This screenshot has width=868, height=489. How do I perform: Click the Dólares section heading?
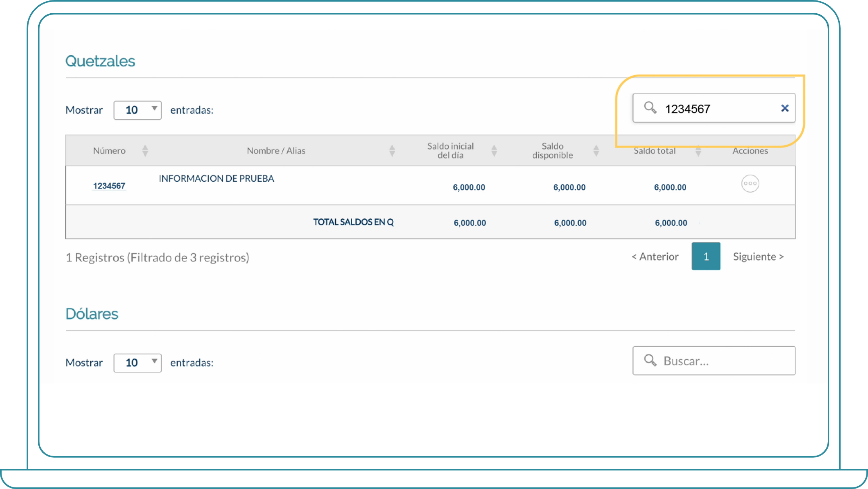point(92,314)
